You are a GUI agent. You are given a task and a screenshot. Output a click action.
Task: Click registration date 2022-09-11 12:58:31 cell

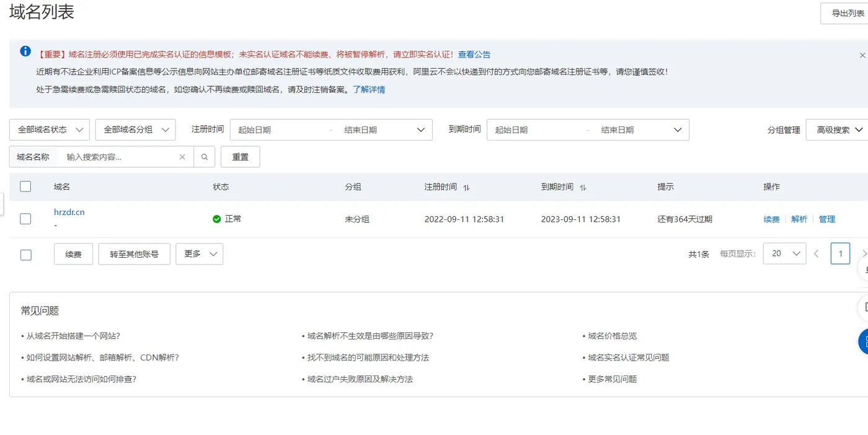464,219
